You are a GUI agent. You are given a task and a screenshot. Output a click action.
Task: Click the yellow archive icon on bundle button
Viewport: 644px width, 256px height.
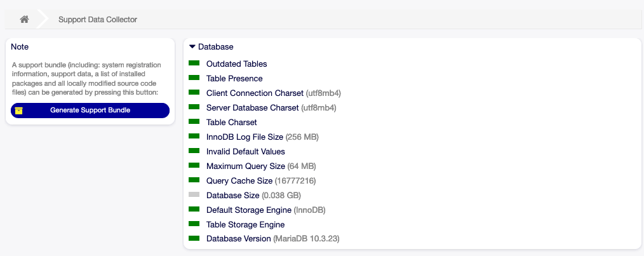click(19, 111)
